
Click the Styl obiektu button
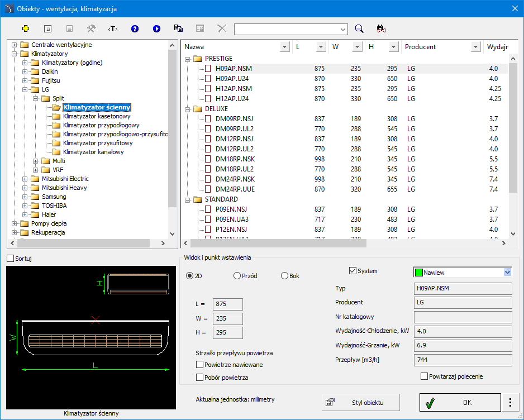click(361, 402)
